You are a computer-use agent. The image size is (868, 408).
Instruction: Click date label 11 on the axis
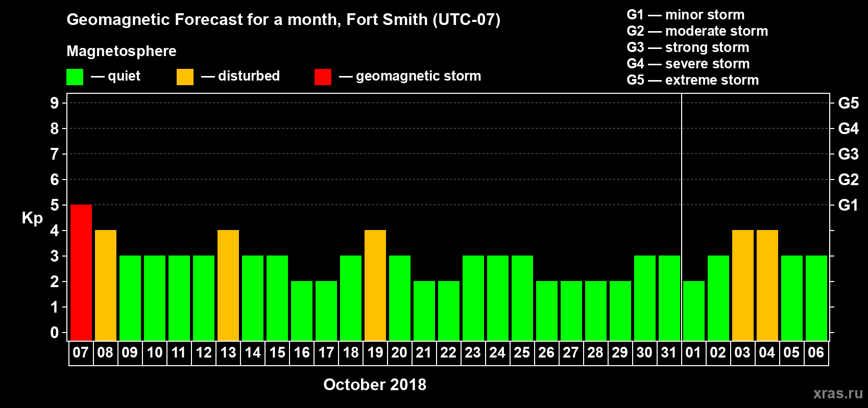[179, 352]
